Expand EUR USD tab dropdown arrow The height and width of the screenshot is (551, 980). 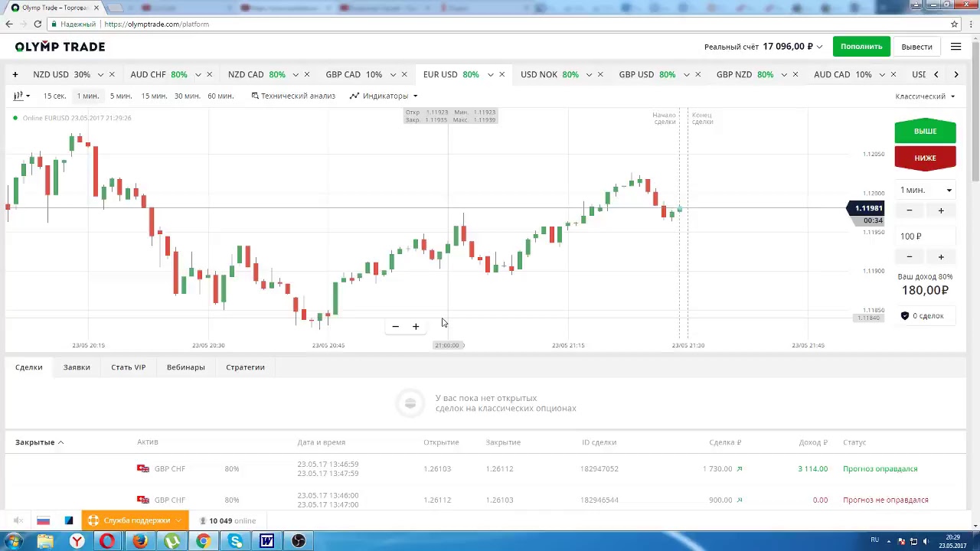tap(490, 74)
